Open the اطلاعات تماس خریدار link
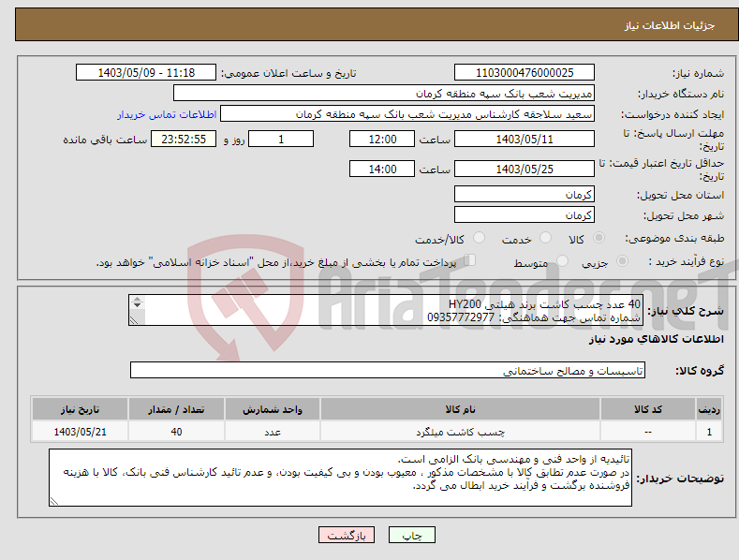The width and height of the screenshot is (739, 560). (167, 114)
